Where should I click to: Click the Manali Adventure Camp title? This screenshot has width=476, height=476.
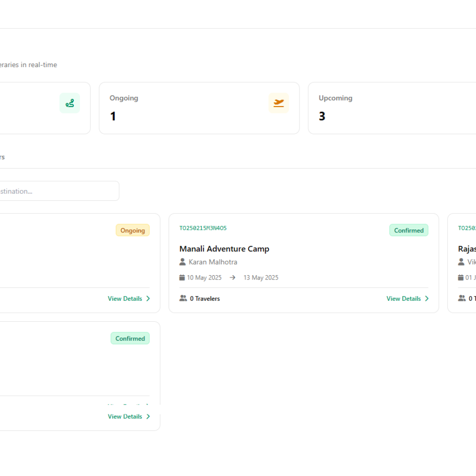pyautogui.click(x=224, y=249)
